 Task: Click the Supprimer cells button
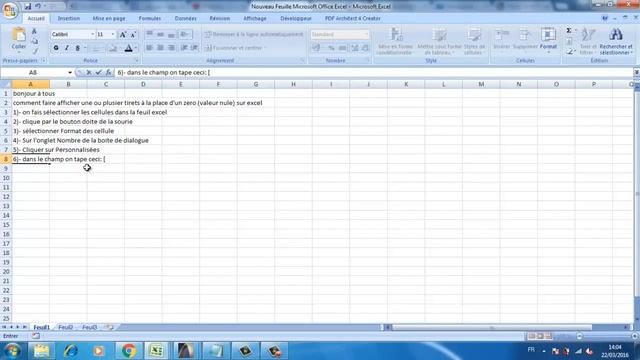[x=525, y=40]
